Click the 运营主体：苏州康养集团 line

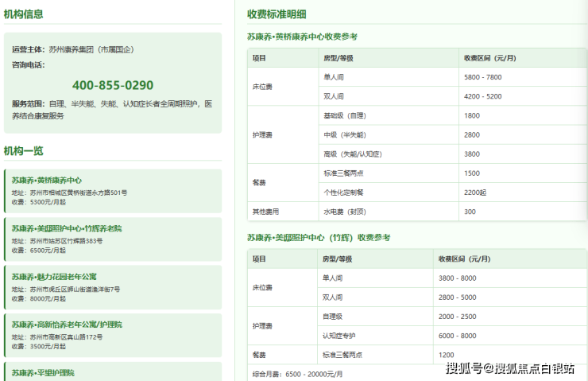click(x=73, y=49)
